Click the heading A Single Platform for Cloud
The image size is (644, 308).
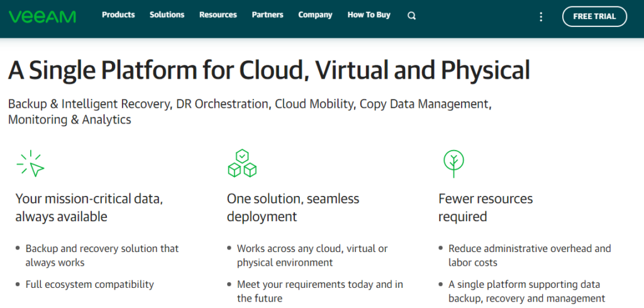(x=269, y=71)
